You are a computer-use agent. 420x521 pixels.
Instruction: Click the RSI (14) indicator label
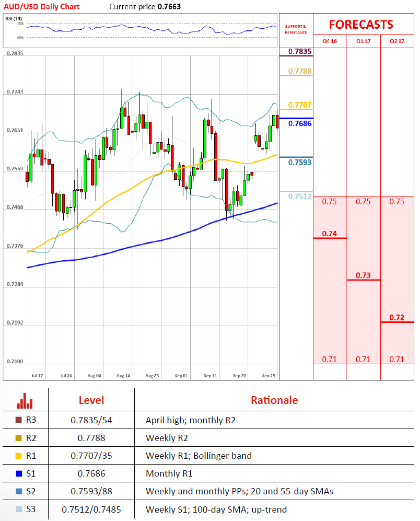point(14,18)
